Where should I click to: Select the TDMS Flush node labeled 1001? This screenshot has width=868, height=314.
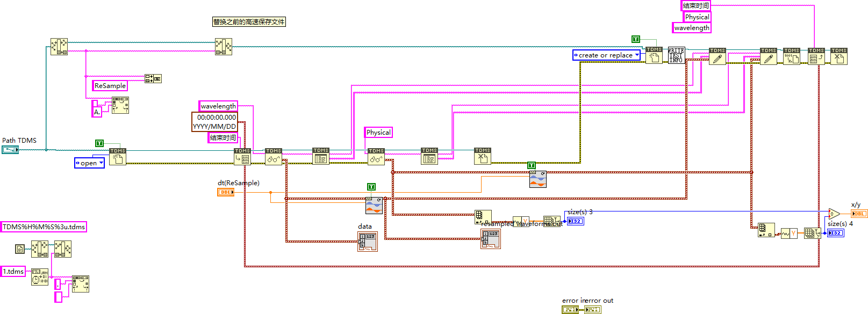coord(792,56)
